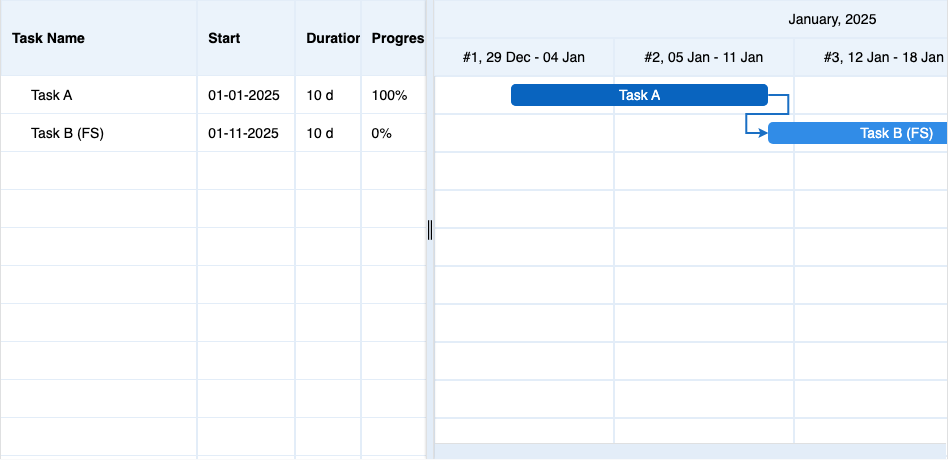Click the Duration column header
948x460 pixels.
click(333, 38)
